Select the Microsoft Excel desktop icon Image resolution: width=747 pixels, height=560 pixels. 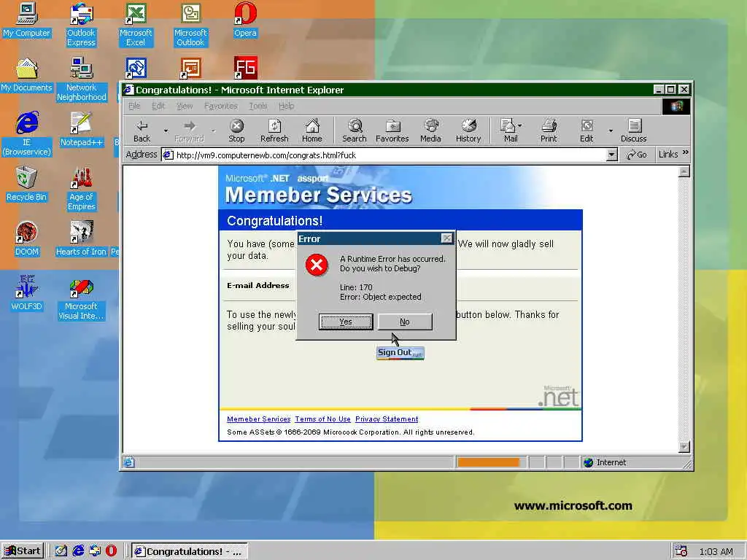(136, 25)
